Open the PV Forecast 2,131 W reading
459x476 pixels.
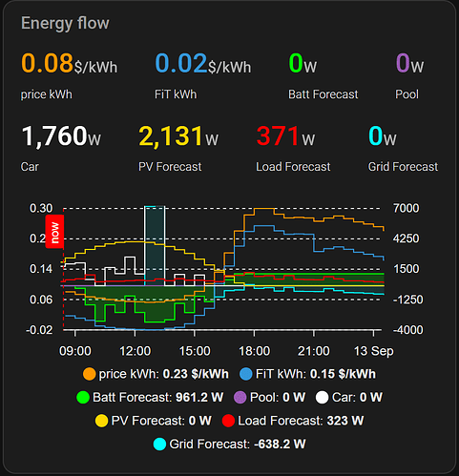pos(178,136)
